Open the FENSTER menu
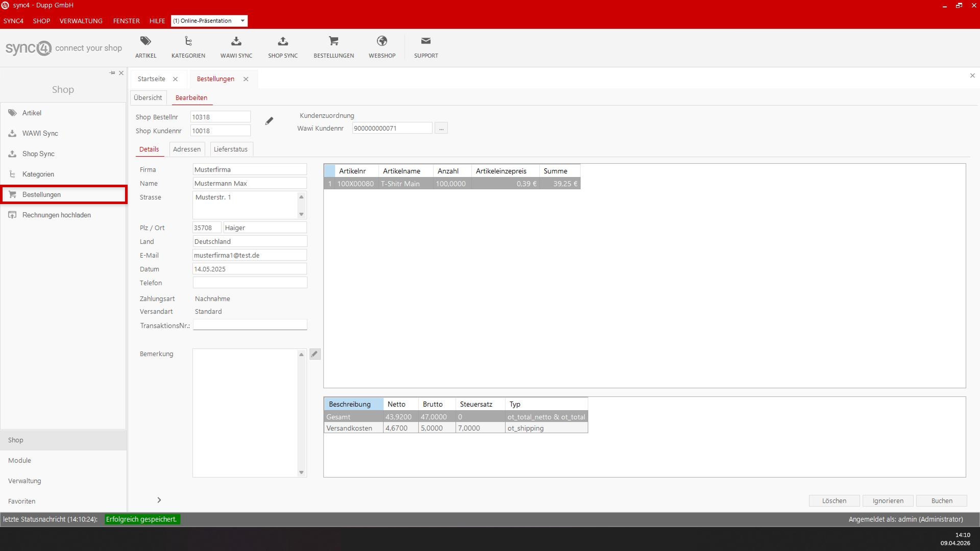Viewport: 980px width, 551px height. tap(126, 21)
